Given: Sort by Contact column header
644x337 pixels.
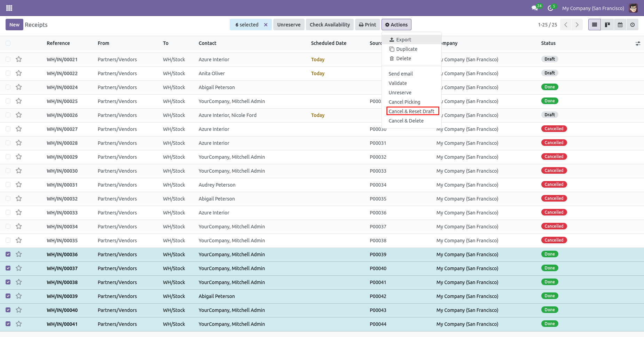Looking at the screenshot, I should (207, 43).
